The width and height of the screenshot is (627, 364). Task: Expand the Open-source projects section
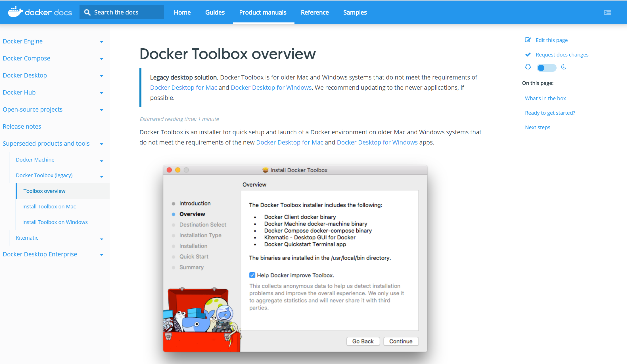click(x=102, y=110)
